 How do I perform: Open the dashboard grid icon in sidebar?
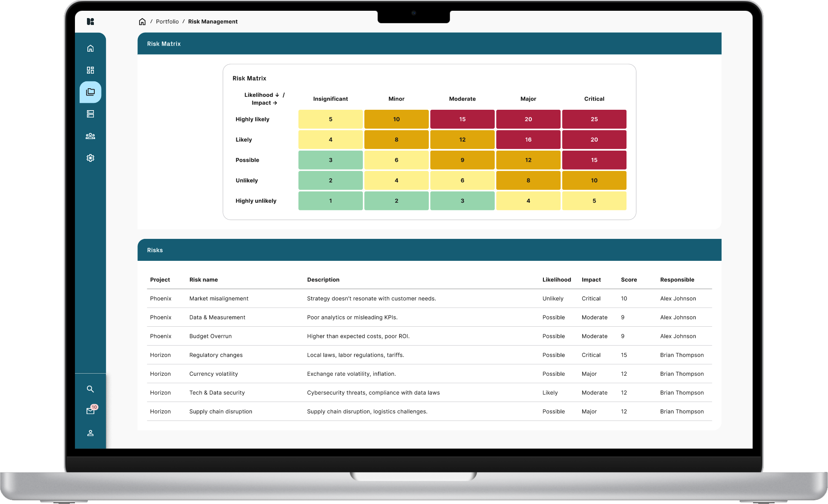90,70
